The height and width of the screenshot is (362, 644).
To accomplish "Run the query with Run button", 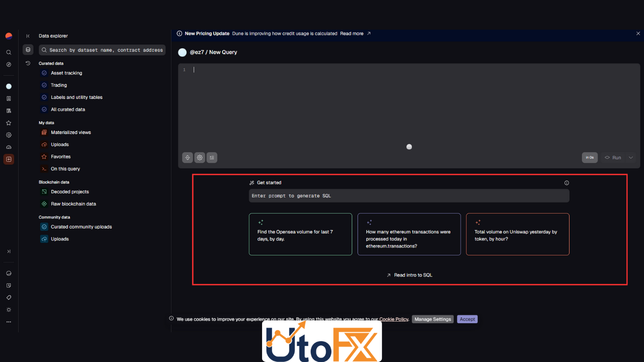I will (613, 158).
